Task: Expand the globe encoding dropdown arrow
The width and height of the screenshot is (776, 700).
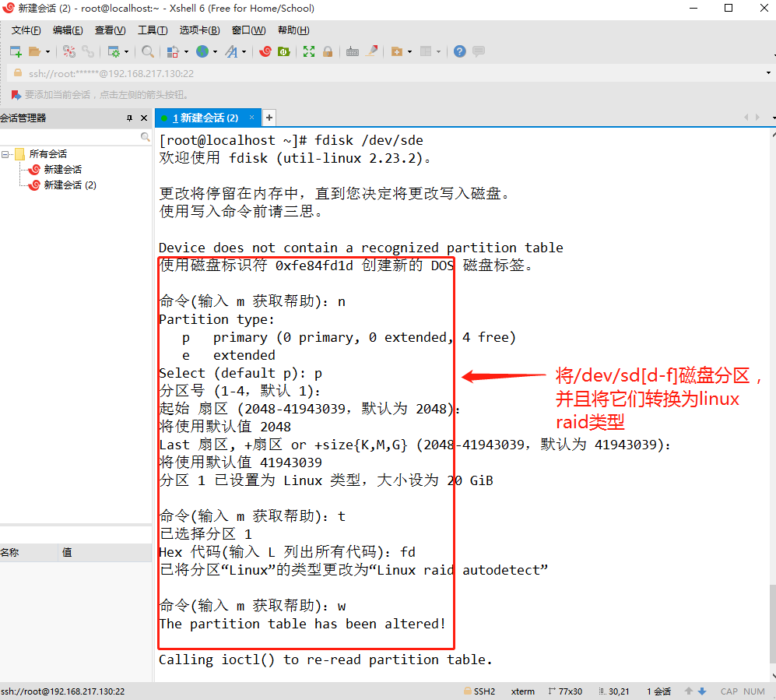Action: (x=215, y=51)
